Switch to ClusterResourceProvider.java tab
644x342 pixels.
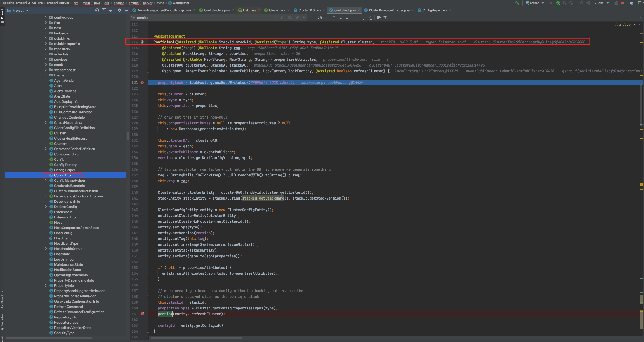(389, 10)
